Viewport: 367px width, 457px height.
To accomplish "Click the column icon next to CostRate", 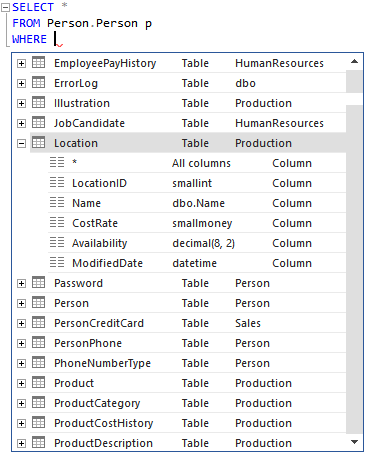I will (x=57, y=222).
